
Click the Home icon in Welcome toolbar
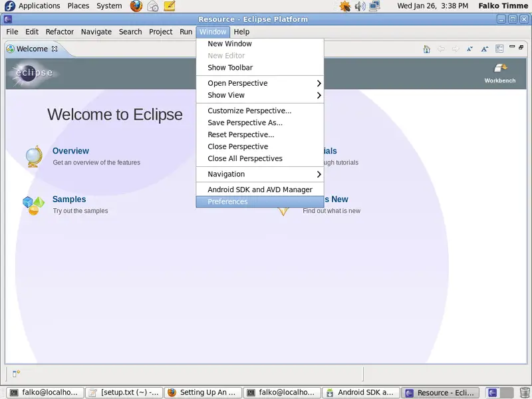(426, 49)
